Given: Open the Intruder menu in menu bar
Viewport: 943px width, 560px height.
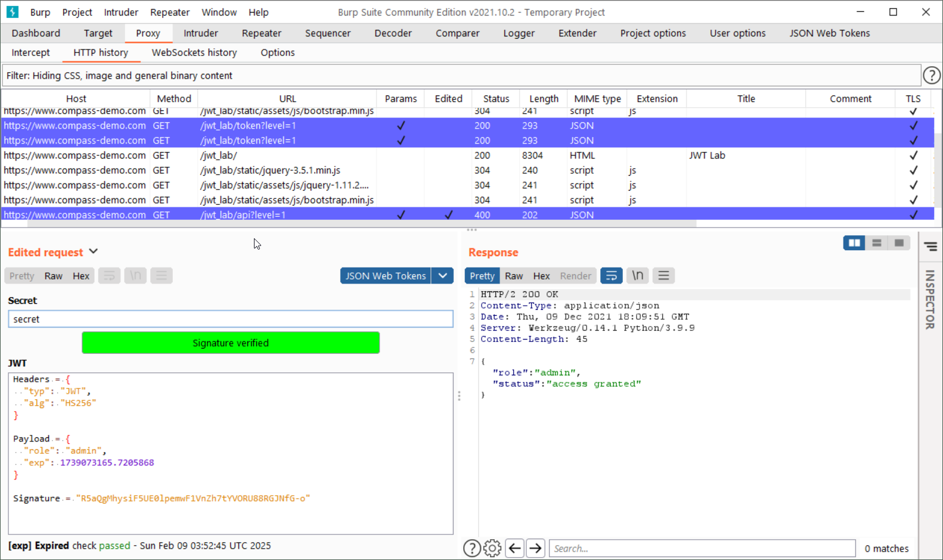Looking at the screenshot, I should pyautogui.click(x=120, y=12).
